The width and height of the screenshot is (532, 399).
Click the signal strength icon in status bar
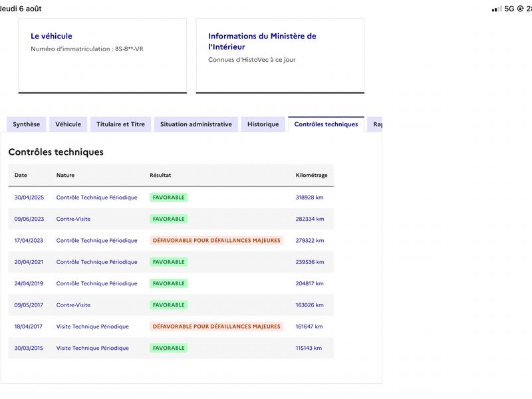[497, 9]
